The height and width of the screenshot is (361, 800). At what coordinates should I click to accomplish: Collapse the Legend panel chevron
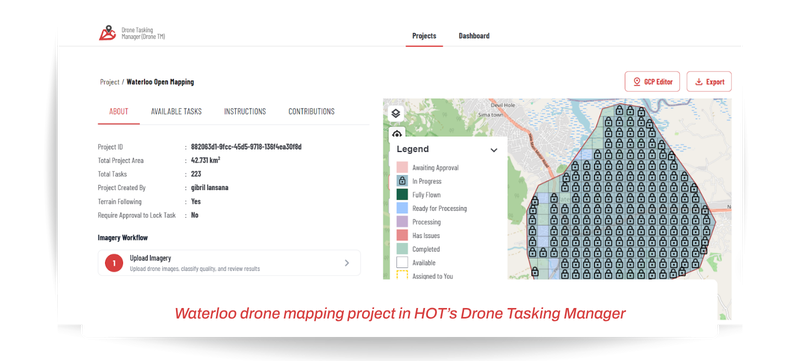click(493, 150)
